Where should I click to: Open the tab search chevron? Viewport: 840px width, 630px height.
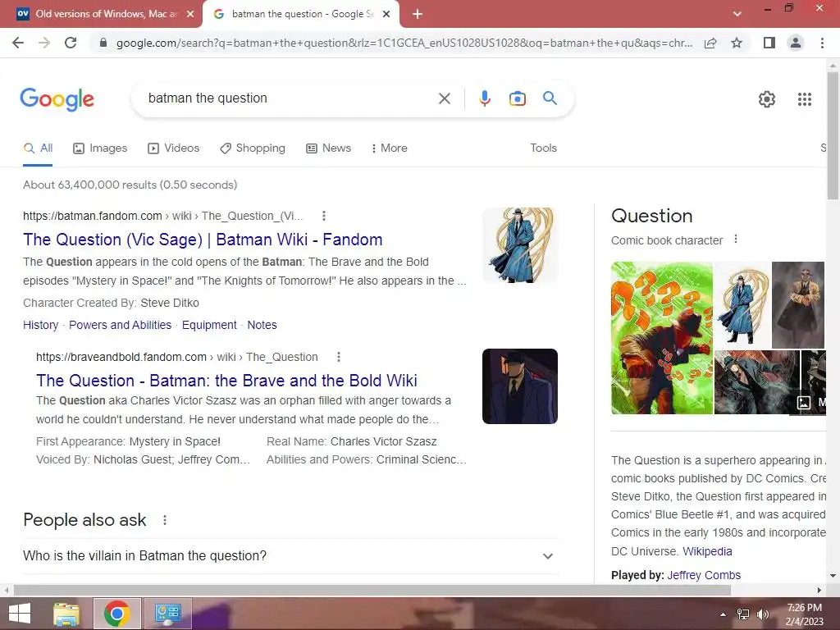pos(737,14)
